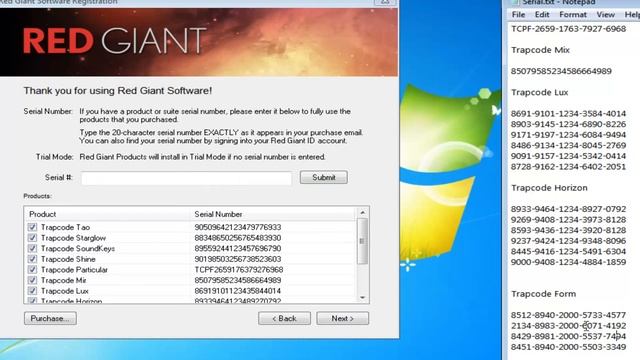640x360 pixels.
Task: Click the Product column header
Action: click(x=108, y=214)
